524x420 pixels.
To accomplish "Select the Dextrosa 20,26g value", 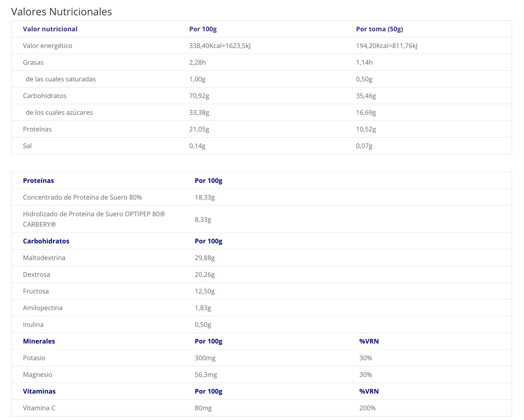I will [205, 274].
